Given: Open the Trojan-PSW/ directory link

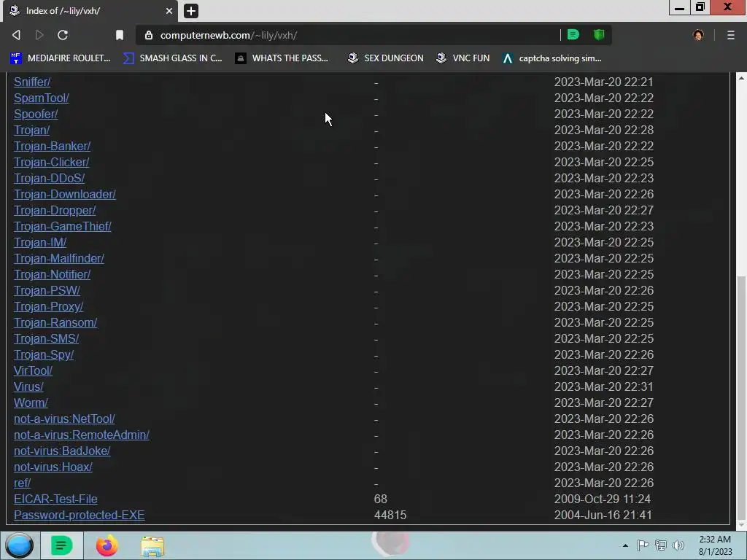Looking at the screenshot, I should click(x=47, y=290).
